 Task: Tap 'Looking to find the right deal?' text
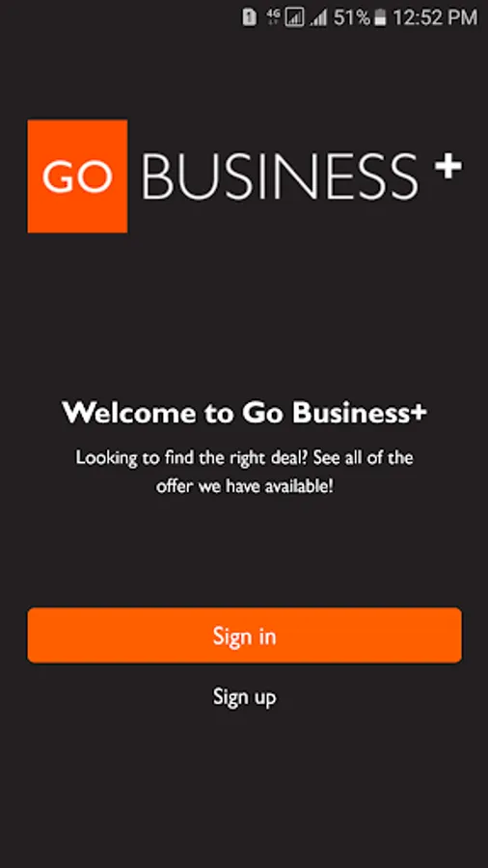(192, 458)
